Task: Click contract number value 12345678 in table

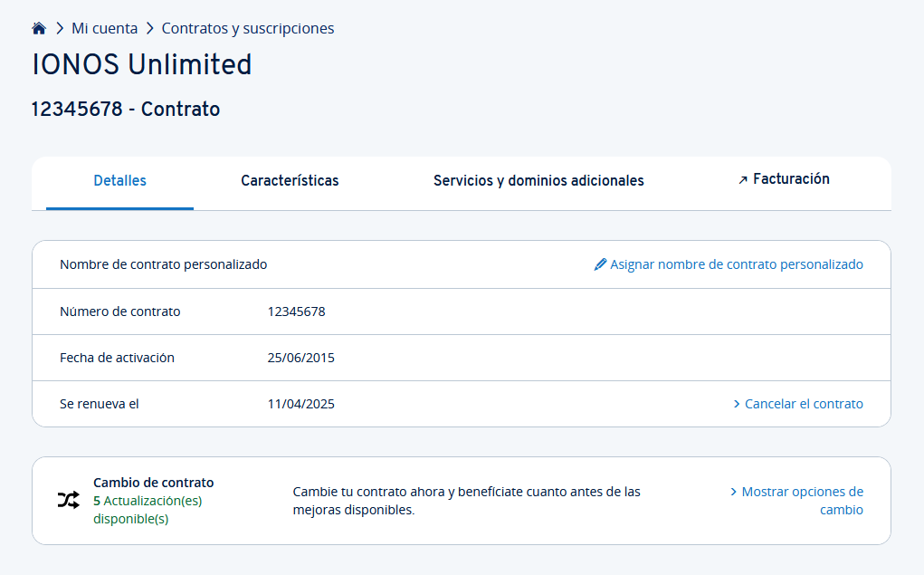Action: pyautogui.click(x=297, y=311)
